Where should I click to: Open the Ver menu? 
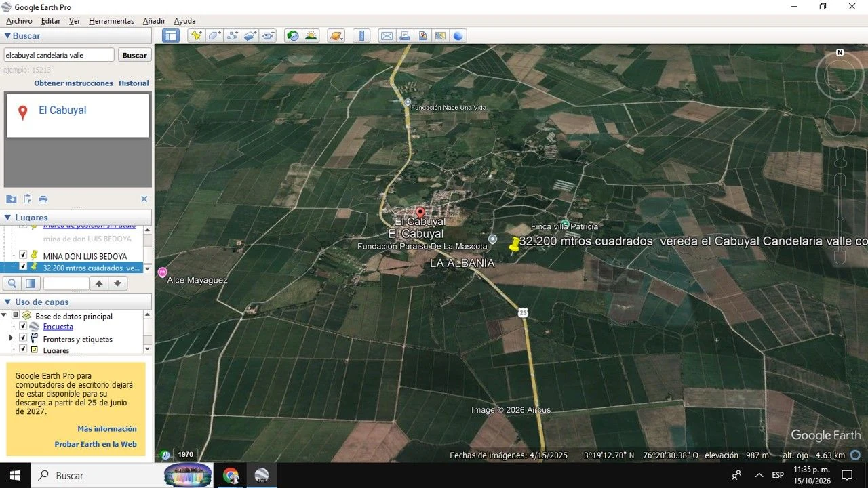tap(75, 21)
